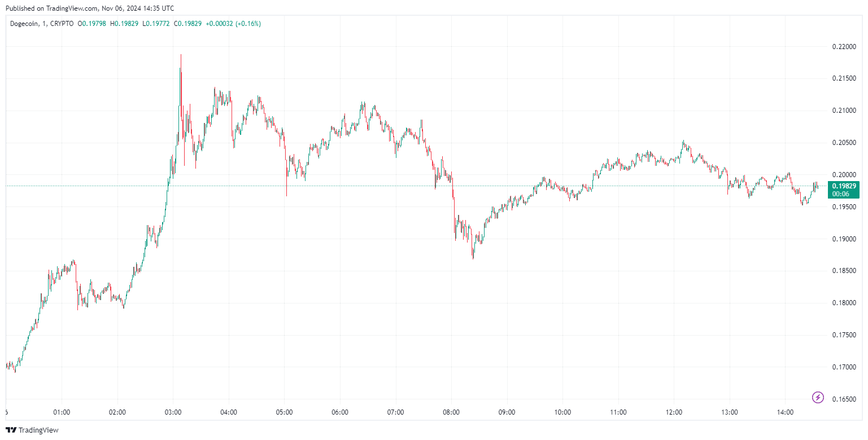
Task: Click the 14:00 time axis label
Action: 785,412
